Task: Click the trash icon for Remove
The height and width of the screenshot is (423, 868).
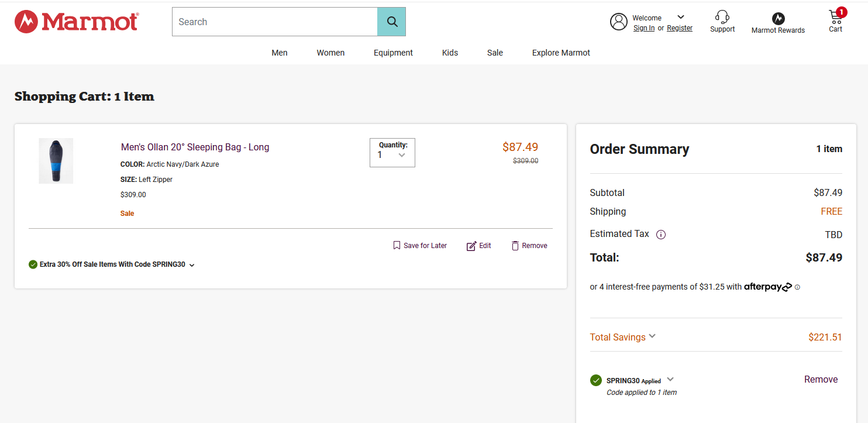Action: (515, 246)
